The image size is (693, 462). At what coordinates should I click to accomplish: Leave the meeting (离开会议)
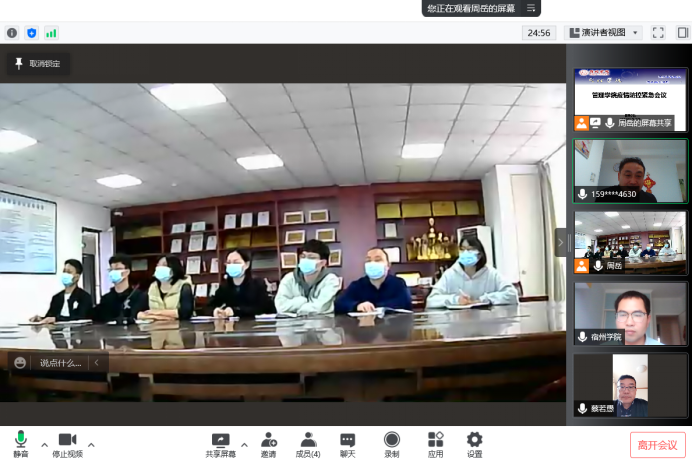[657, 445]
